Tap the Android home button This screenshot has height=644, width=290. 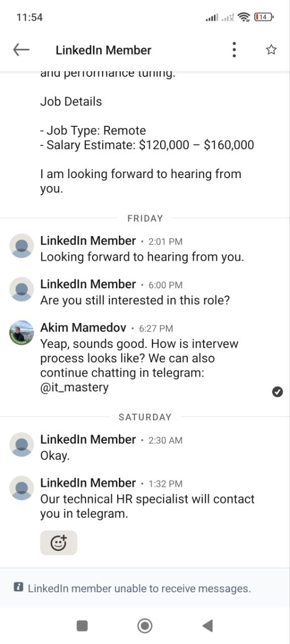pos(145,625)
